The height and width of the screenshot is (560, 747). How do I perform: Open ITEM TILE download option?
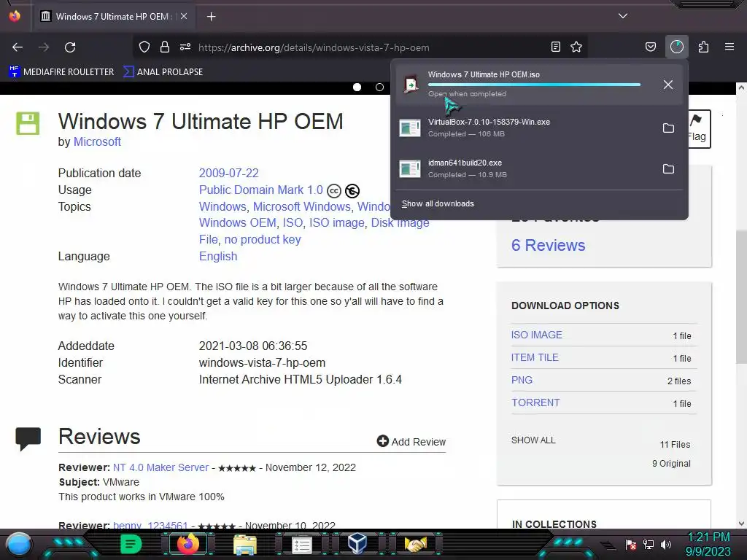[535, 357]
